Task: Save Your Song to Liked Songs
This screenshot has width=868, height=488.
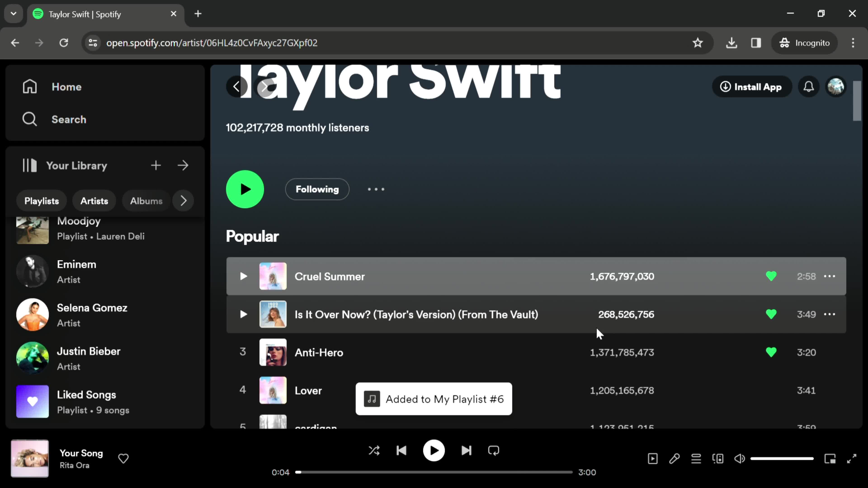Action: pos(123,459)
